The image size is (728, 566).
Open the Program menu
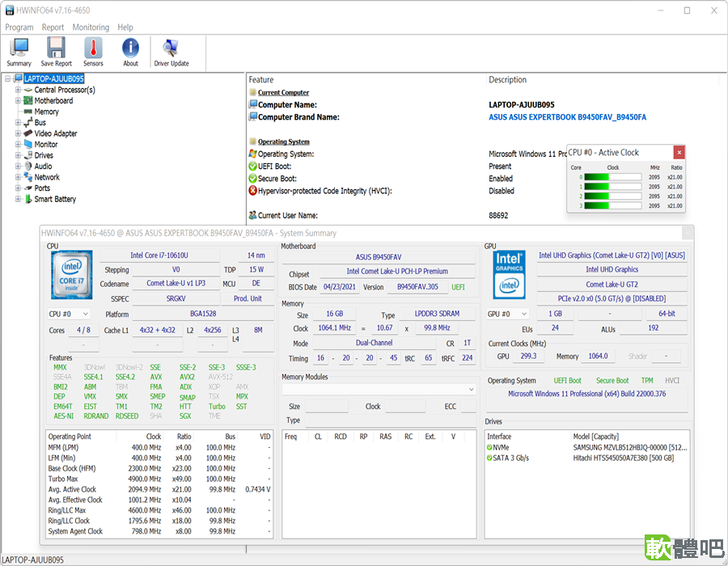tap(19, 27)
